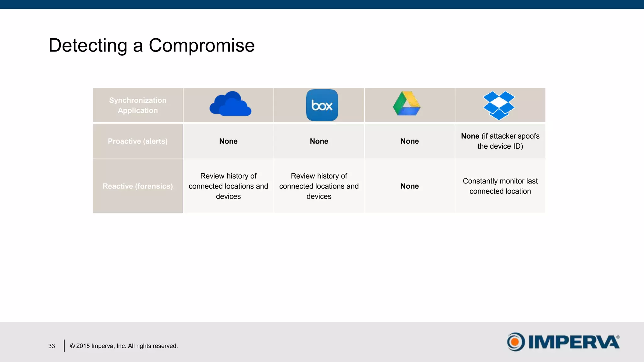Click the attacker spoofs device ID cell
Viewport: 644px width, 362px height.
tap(500, 141)
